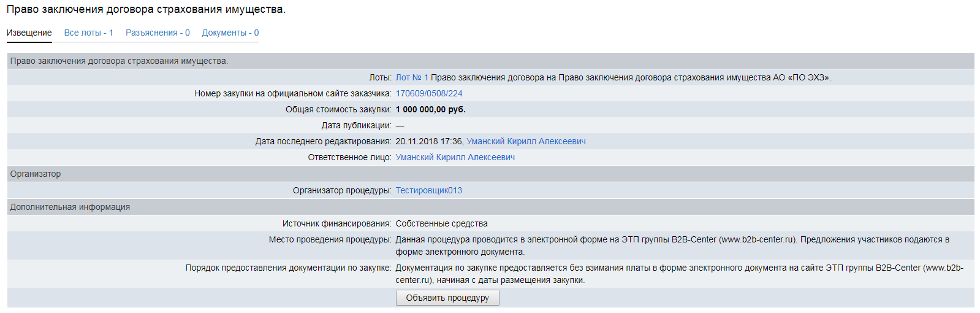
Task: Follow purchase number link 170609/0508/224
Action: click(428, 93)
